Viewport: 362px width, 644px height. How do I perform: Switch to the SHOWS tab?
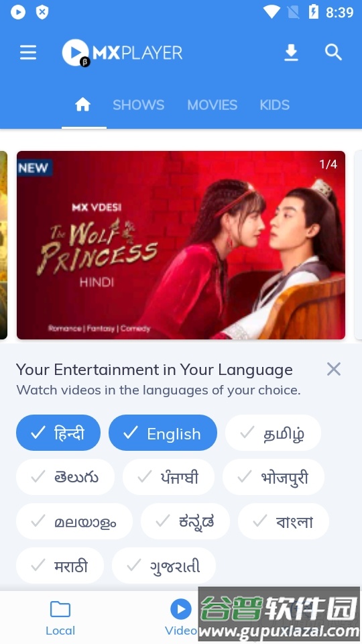tap(138, 105)
